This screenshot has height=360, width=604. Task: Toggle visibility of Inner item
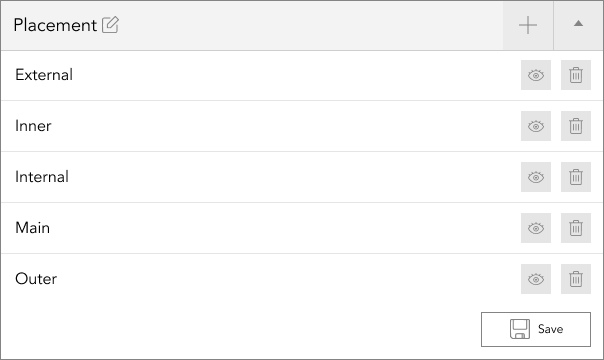pos(536,126)
